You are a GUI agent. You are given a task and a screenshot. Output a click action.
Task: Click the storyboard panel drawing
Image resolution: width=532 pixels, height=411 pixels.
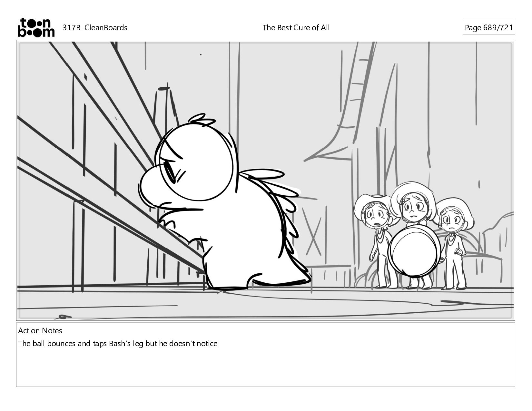tap(265, 180)
